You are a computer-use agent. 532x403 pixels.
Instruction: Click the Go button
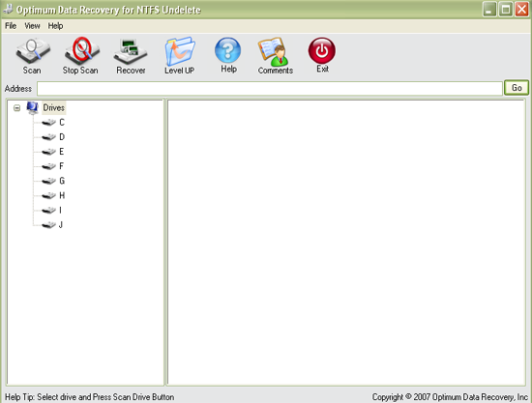click(x=517, y=88)
